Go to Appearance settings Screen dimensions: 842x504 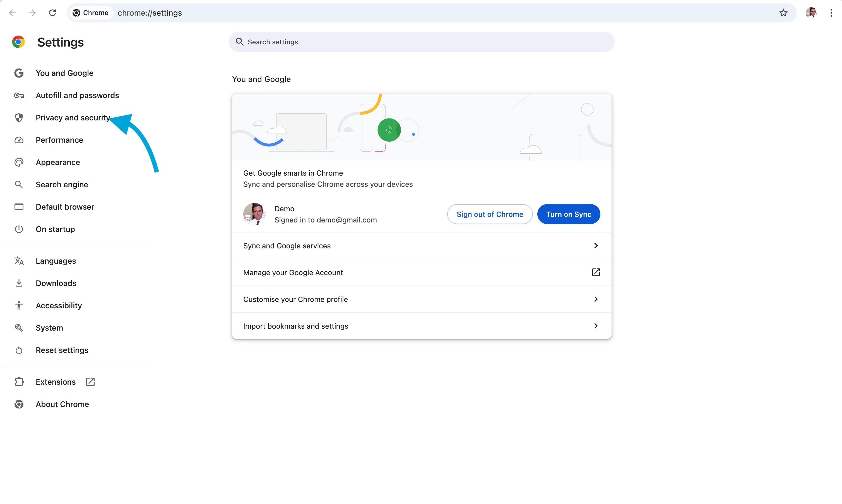(x=58, y=162)
